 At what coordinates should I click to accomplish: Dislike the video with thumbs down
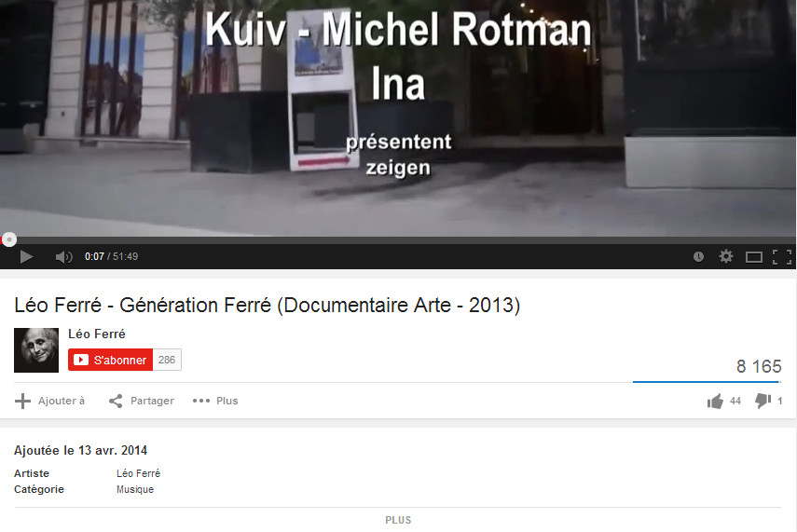point(763,401)
